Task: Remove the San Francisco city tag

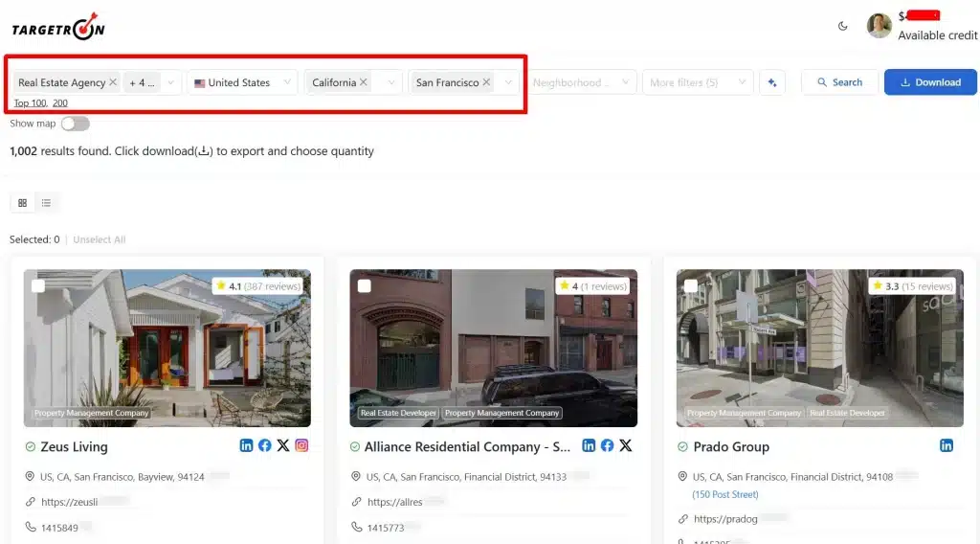Action: pos(486,82)
